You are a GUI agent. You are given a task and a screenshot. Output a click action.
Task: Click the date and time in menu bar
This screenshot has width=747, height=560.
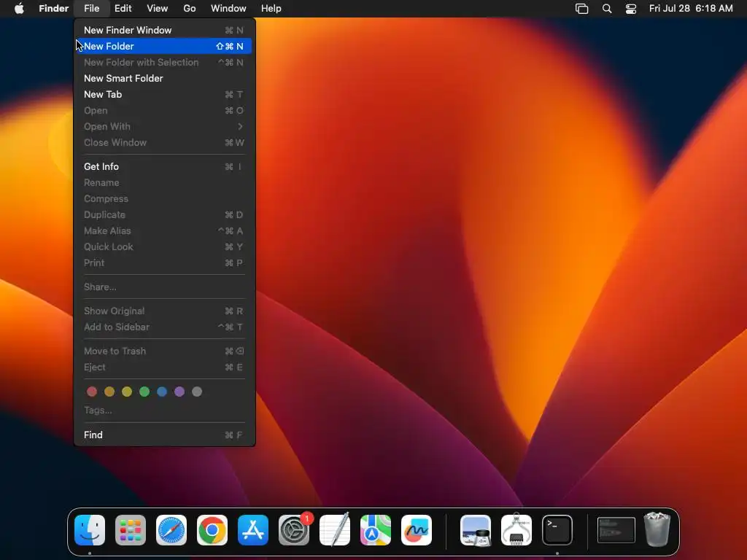click(x=691, y=9)
